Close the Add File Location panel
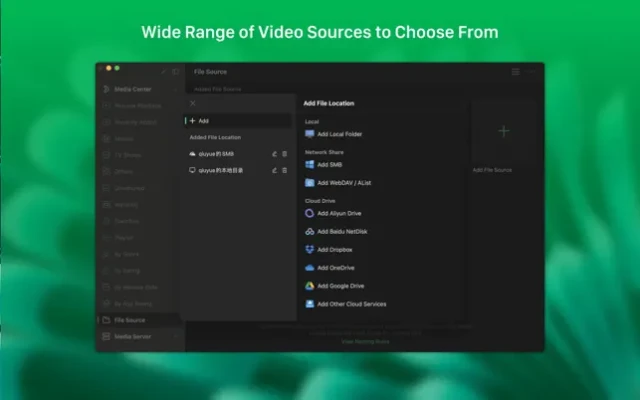The image size is (640, 400). [x=192, y=103]
